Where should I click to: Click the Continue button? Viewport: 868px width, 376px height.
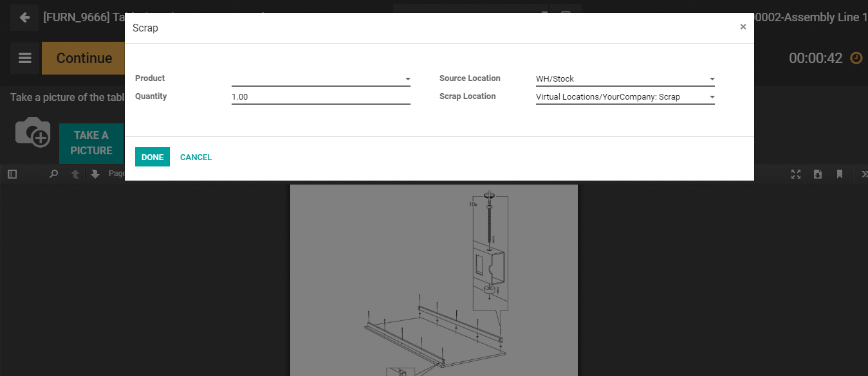tap(84, 58)
